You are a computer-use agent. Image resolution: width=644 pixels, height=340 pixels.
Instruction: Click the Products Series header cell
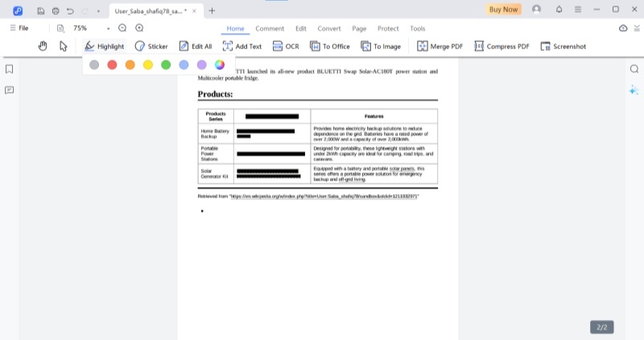pos(216,116)
